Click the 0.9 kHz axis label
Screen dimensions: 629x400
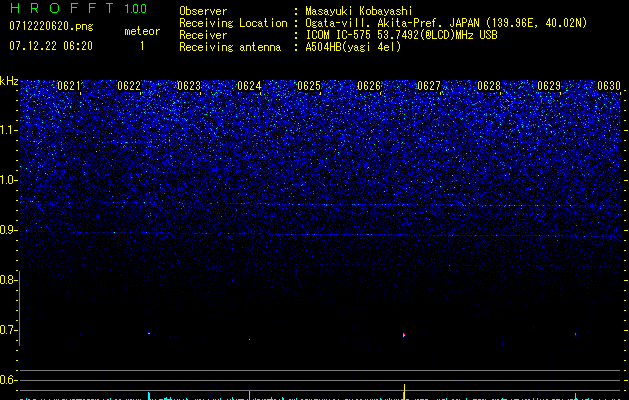tap(8, 230)
